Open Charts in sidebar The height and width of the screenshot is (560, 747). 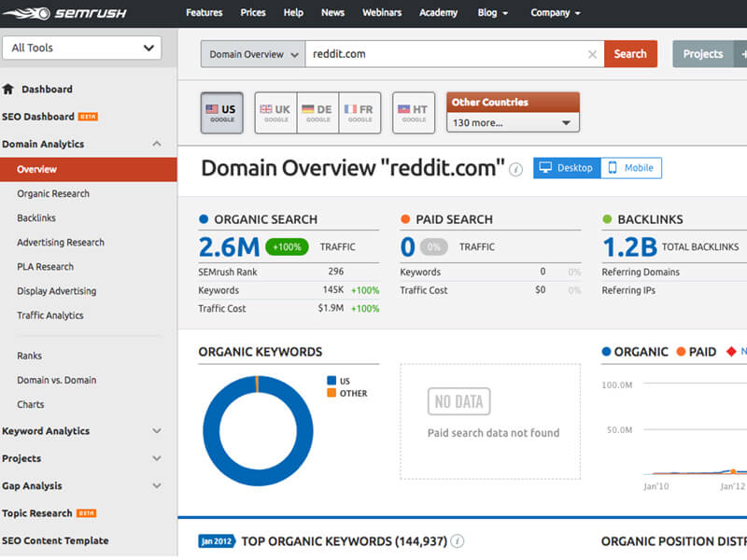pos(31,404)
